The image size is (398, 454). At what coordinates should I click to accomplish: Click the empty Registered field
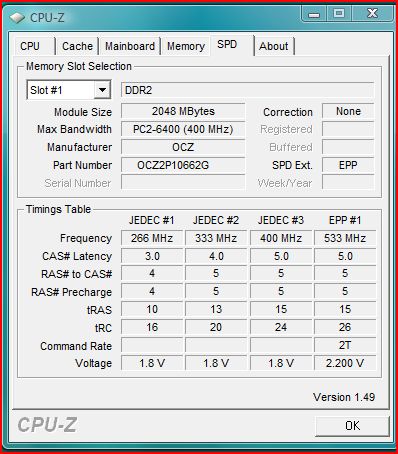tap(348, 129)
